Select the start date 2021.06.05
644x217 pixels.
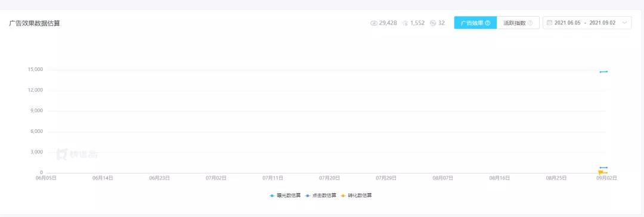tap(567, 23)
